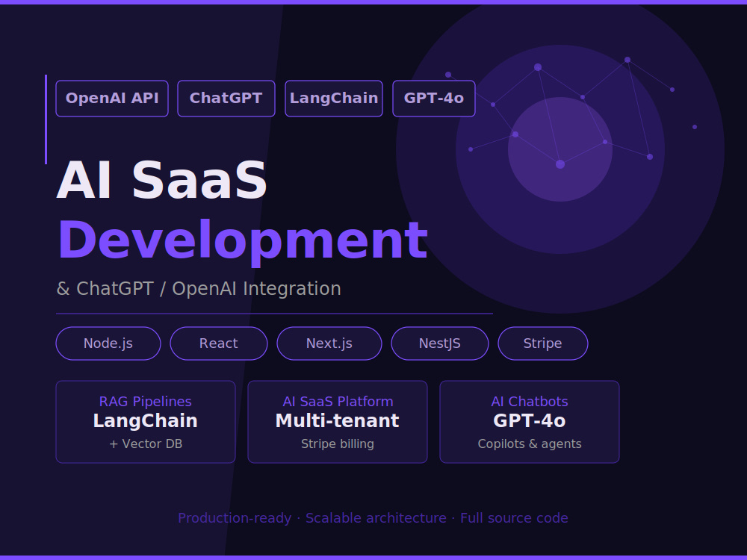Click "& ChatGPT / OpenAI Integration" subtitle
747x560 pixels.
click(x=199, y=288)
